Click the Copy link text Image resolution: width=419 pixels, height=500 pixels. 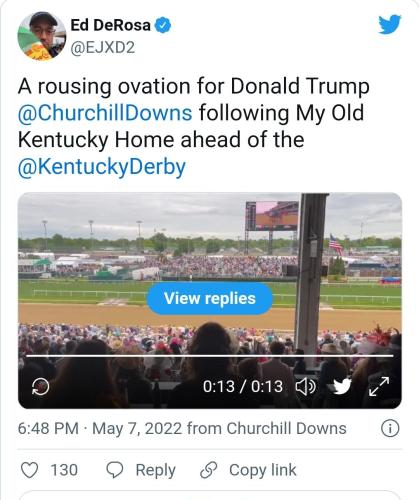coord(263,470)
